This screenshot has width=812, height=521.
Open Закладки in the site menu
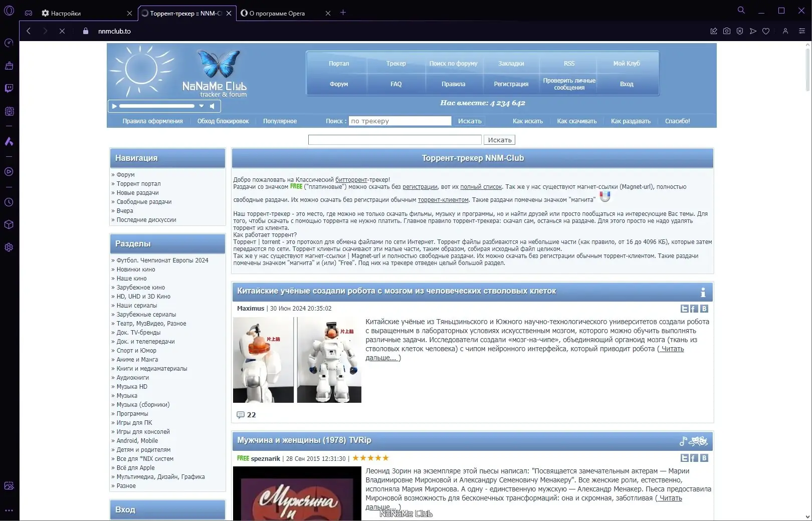[x=511, y=64]
